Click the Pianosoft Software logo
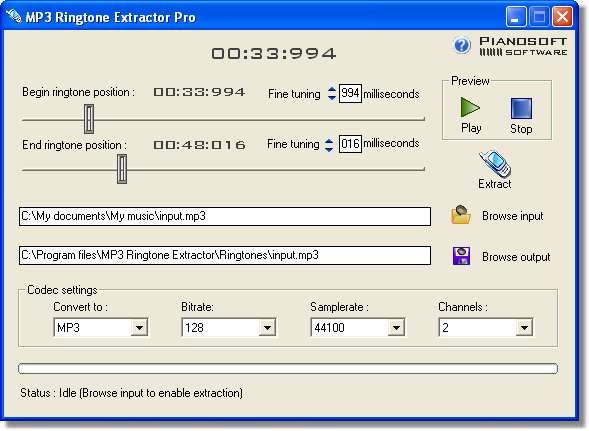The image size is (589, 431). [x=523, y=47]
